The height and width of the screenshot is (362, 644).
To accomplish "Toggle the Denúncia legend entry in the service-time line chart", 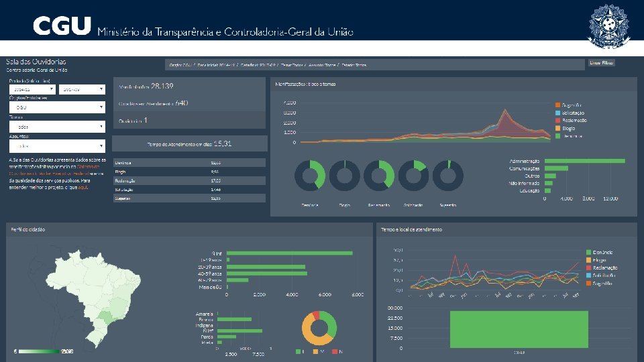I will coord(599,253).
